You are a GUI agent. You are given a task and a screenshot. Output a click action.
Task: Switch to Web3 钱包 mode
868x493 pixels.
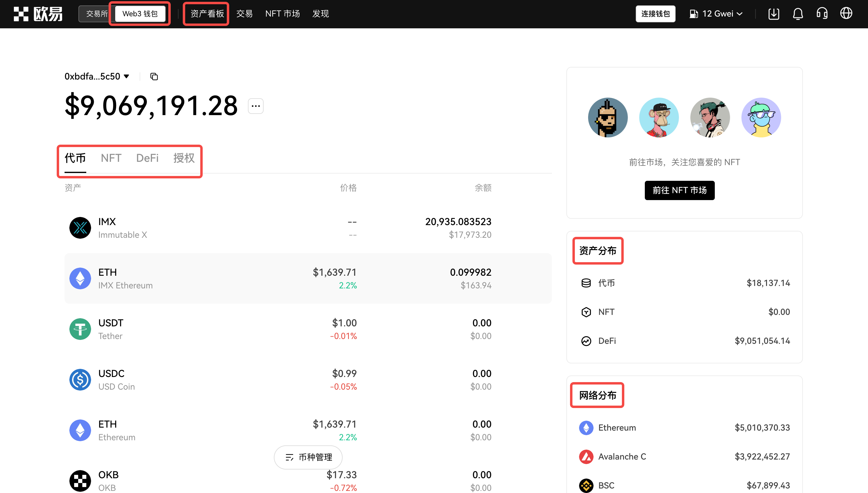pyautogui.click(x=140, y=14)
